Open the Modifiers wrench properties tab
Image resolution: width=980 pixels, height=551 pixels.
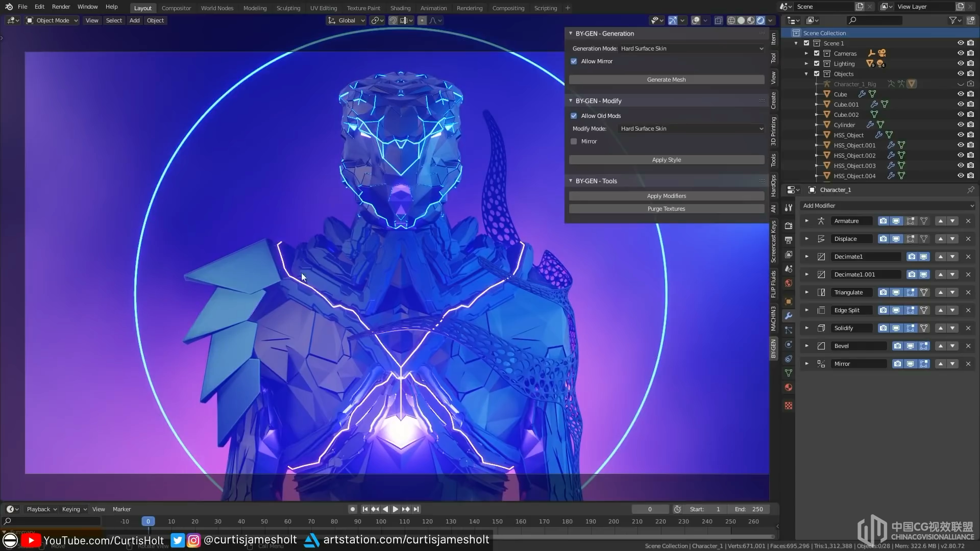789,316
